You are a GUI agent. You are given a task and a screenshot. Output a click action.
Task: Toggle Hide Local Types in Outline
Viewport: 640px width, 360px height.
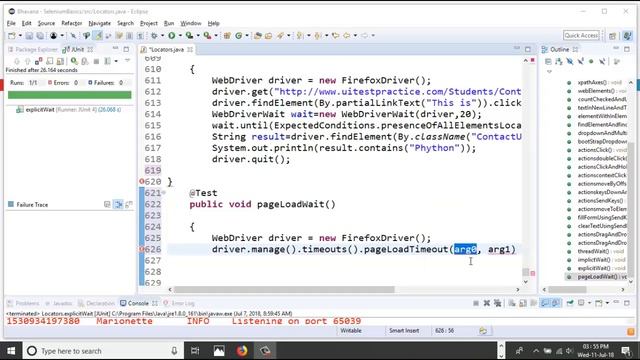pyautogui.click(x=602, y=62)
